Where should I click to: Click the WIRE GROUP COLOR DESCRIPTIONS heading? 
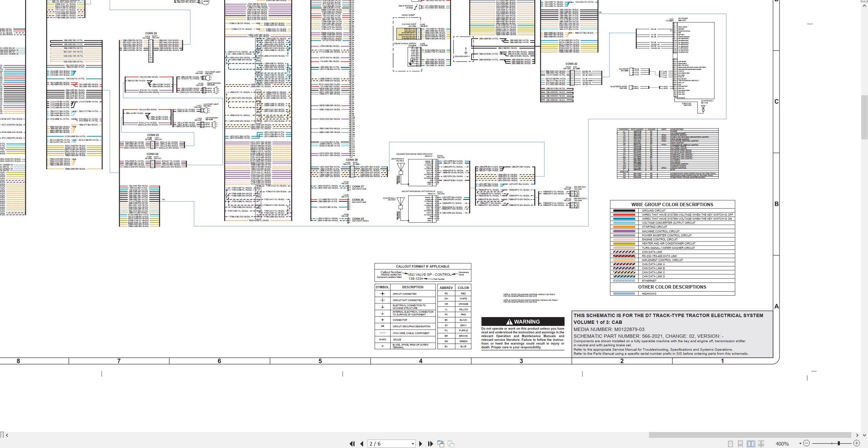click(672, 204)
